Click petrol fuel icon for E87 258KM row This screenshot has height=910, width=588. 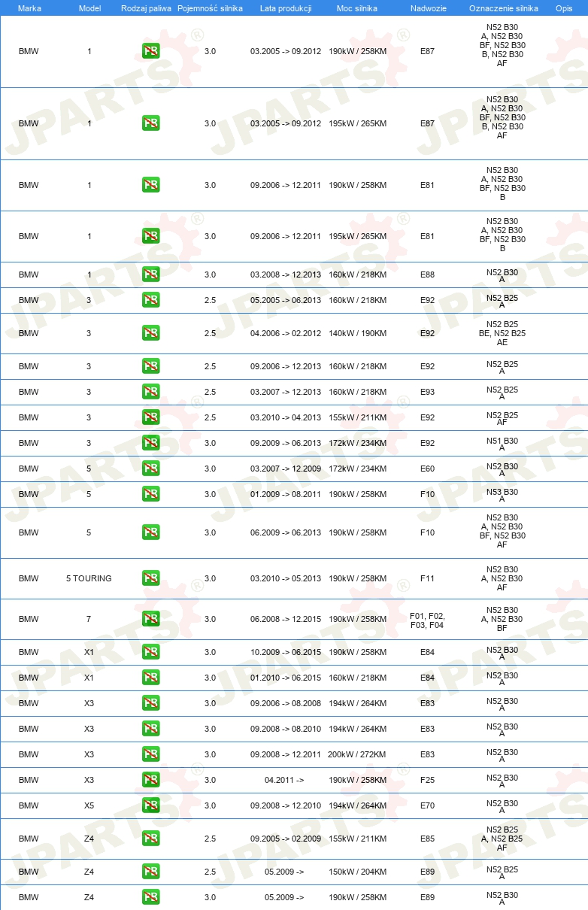coord(150,51)
